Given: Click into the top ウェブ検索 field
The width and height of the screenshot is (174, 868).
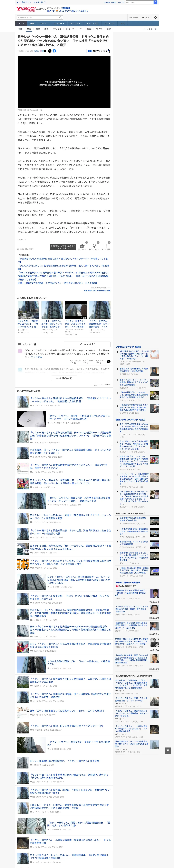Looking at the screenshot, I should click(139, 2).
